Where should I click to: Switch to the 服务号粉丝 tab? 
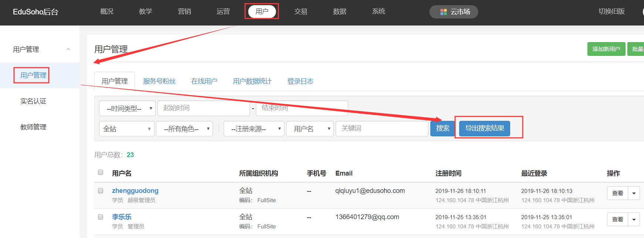(x=159, y=81)
